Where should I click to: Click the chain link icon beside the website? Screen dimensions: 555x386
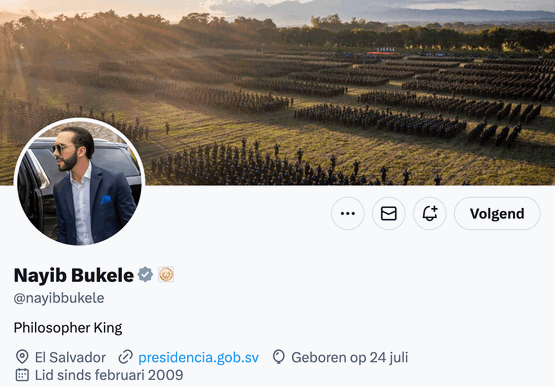(125, 357)
